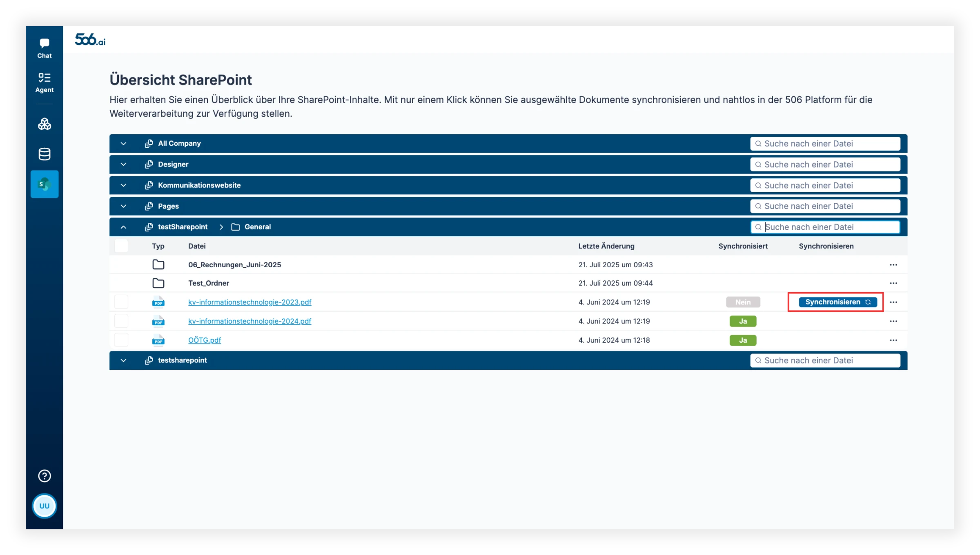Expand the Designer site
This screenshot has height=555, width=980.
point(123,164)
